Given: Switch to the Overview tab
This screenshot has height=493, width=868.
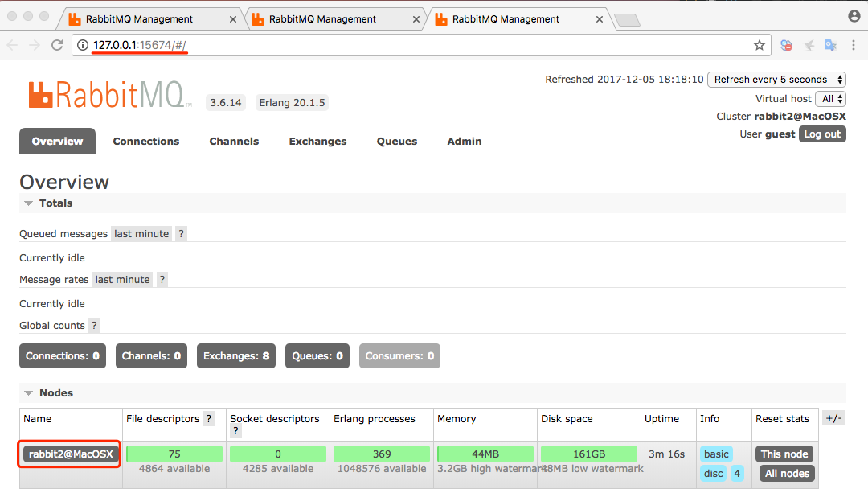Looking at the screenshot, I should pos(58,142).
